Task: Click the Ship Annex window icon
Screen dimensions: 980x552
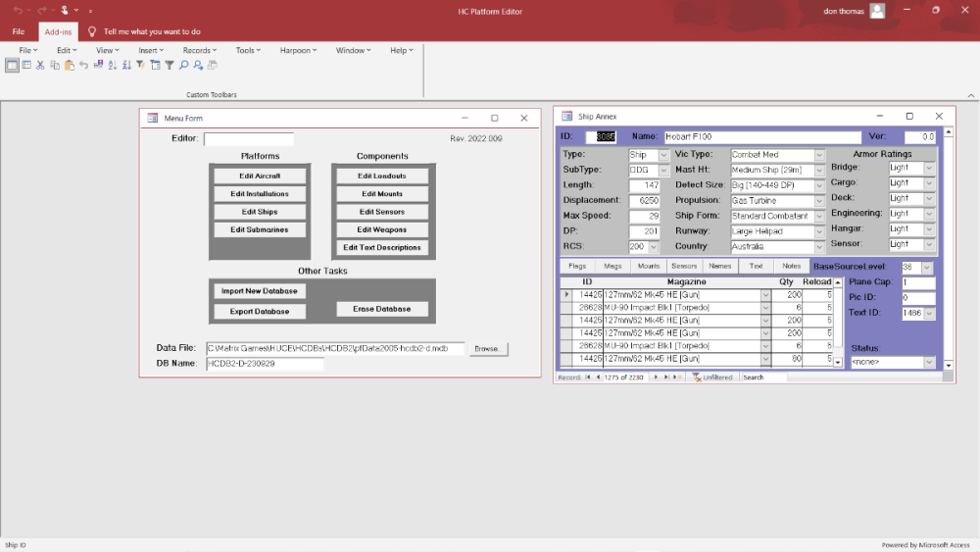Action: [566, 117]
